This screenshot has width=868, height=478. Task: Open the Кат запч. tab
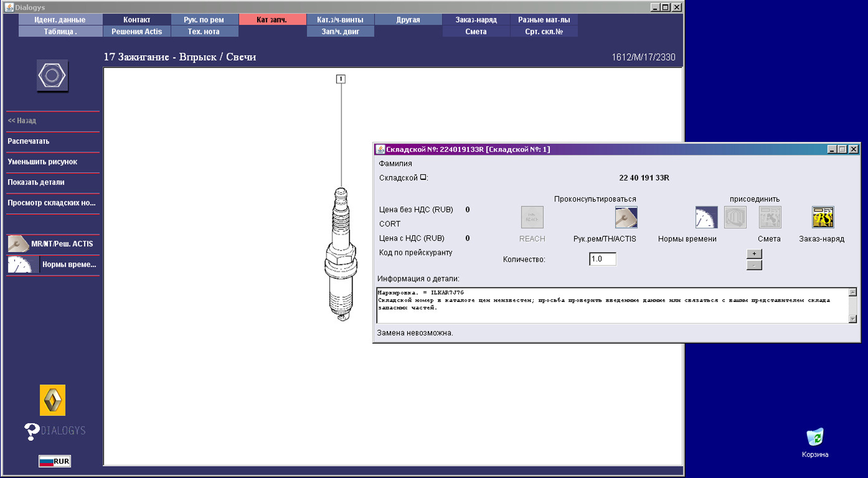click(x=272, y=19)
